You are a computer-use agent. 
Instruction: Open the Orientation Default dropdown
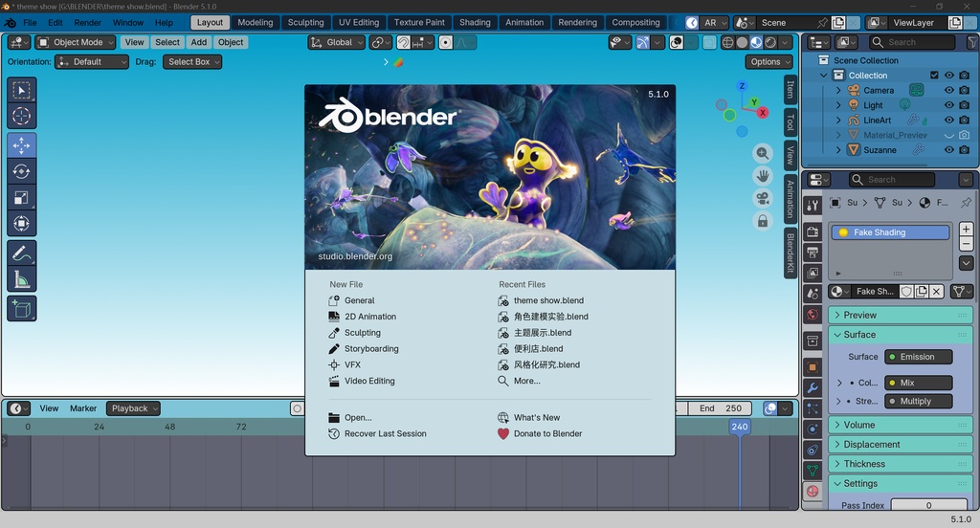coord(92,62)
